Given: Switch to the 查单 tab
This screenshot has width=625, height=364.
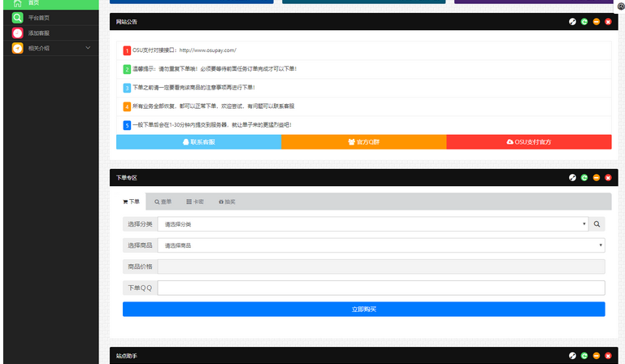Looking at the screenshot, I should tap(163, 201).
